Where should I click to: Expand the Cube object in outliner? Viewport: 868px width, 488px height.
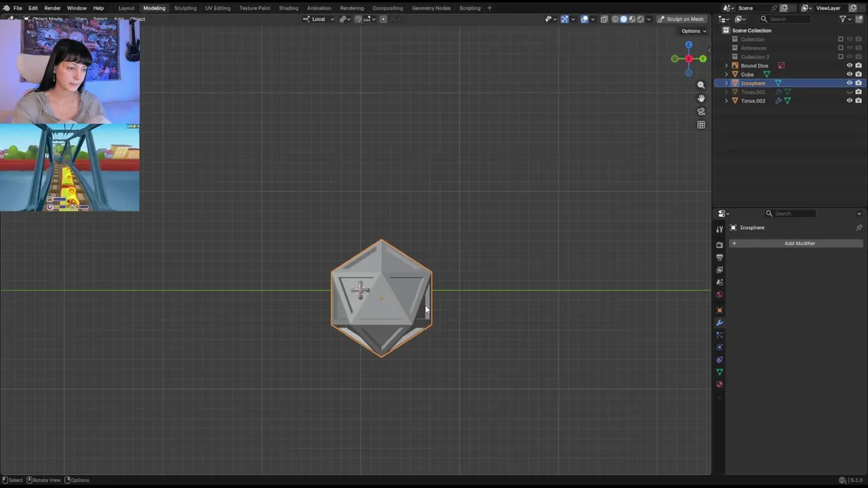(726, 75)
